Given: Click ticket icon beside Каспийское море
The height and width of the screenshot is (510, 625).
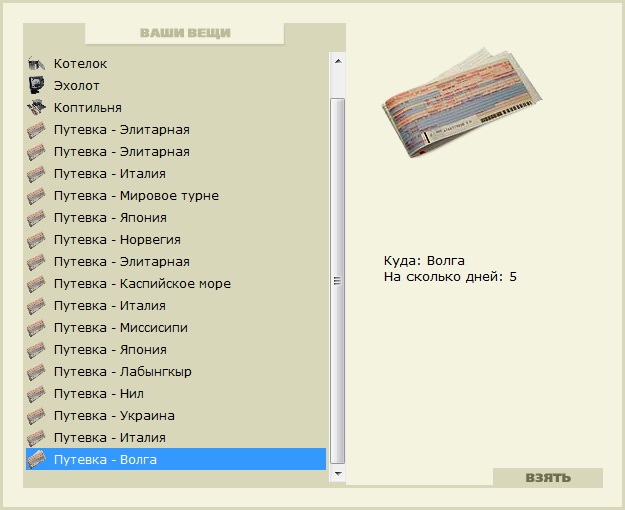Looking at the screenshot, I should 36,284.
